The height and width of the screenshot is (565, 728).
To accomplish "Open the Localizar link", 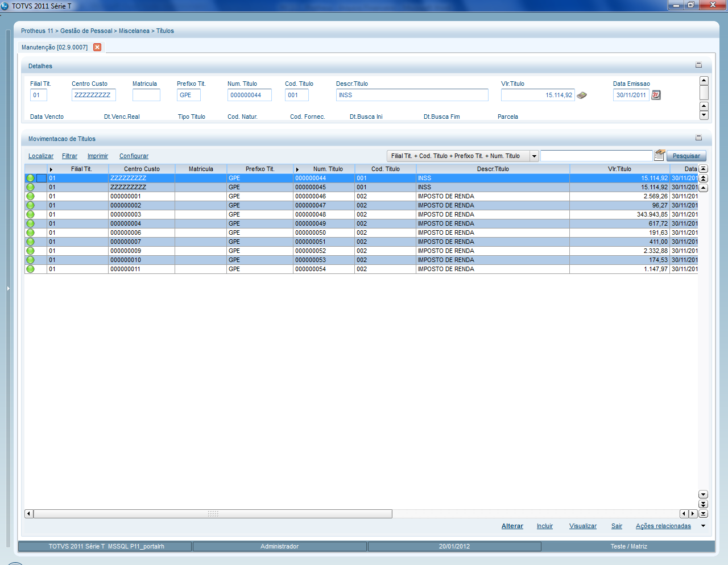I will click(x=41, y=156).
